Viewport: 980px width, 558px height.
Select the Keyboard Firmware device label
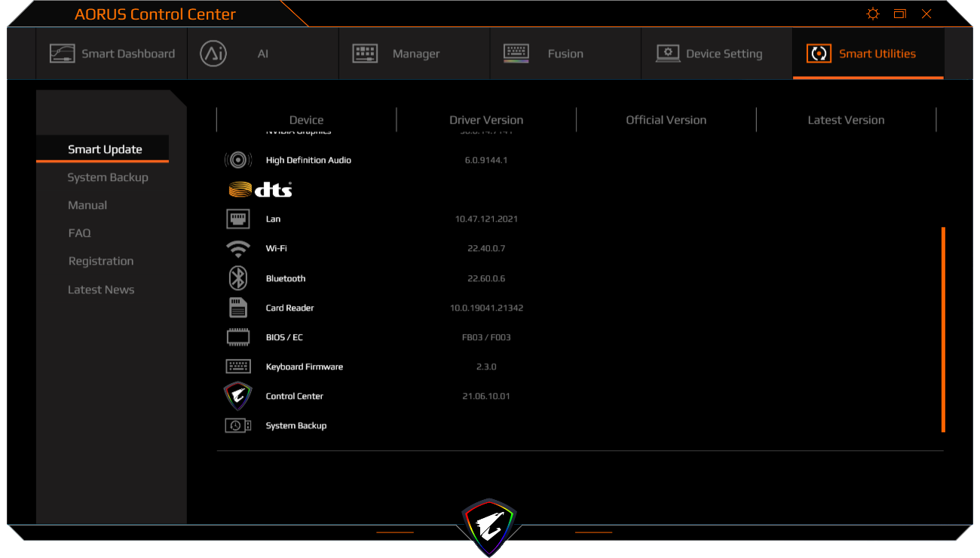[x=305, y=366]
